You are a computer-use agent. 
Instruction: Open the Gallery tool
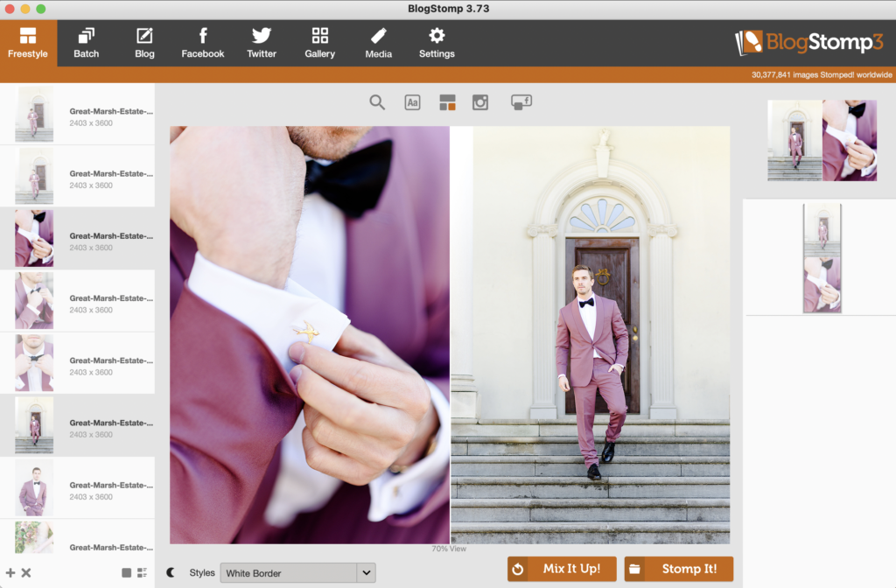tap(319, 42)
